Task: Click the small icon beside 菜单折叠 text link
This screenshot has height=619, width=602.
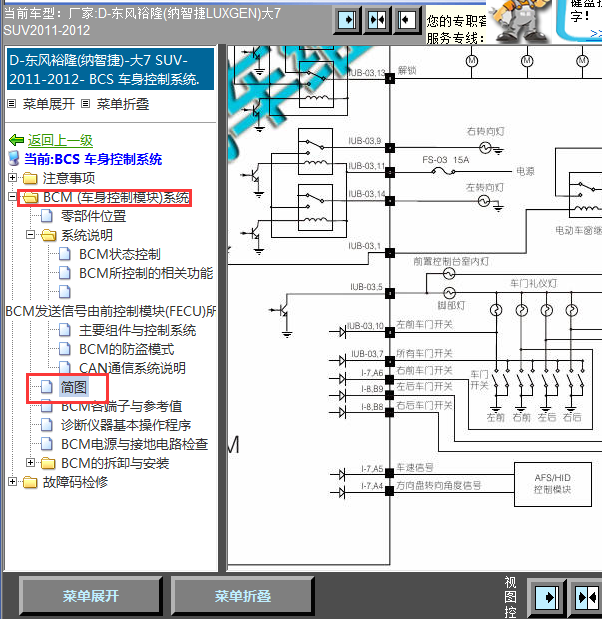Action: click(x=85, y=104)
